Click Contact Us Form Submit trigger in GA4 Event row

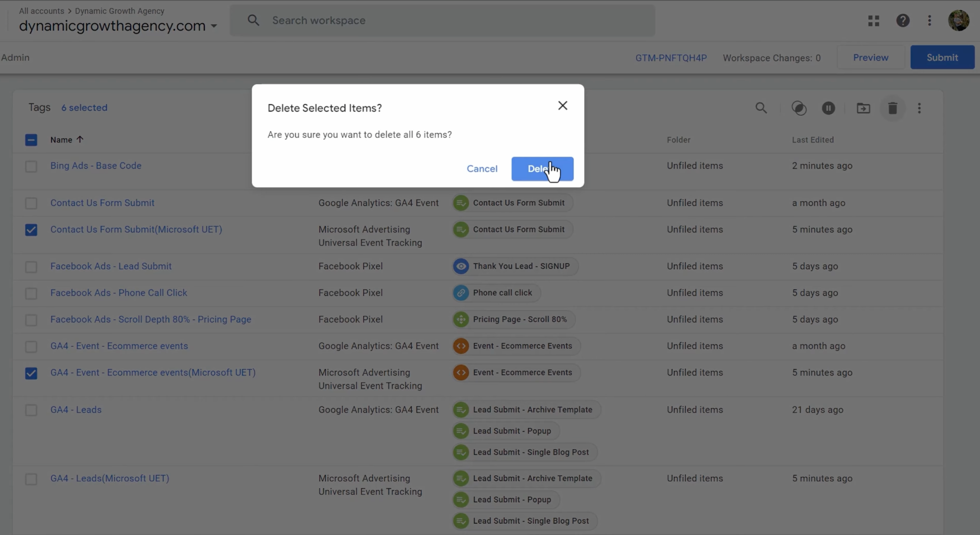click(x=512, y=203)
